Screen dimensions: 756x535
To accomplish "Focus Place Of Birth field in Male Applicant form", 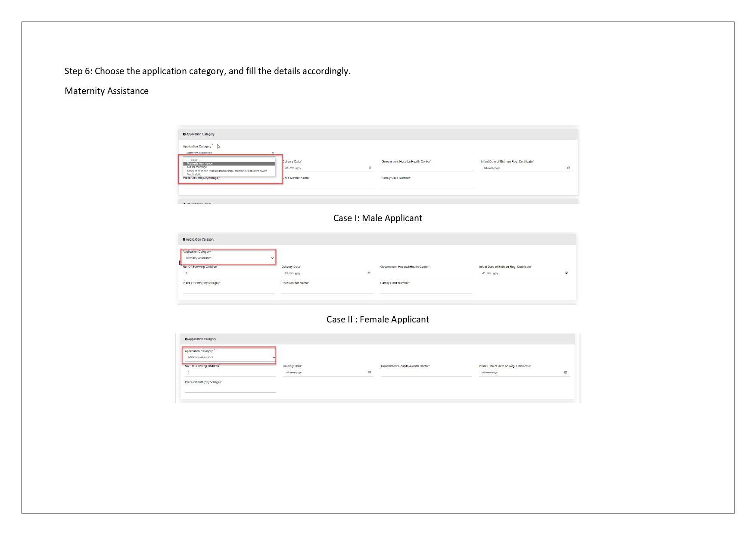I will tap(228, 290).
